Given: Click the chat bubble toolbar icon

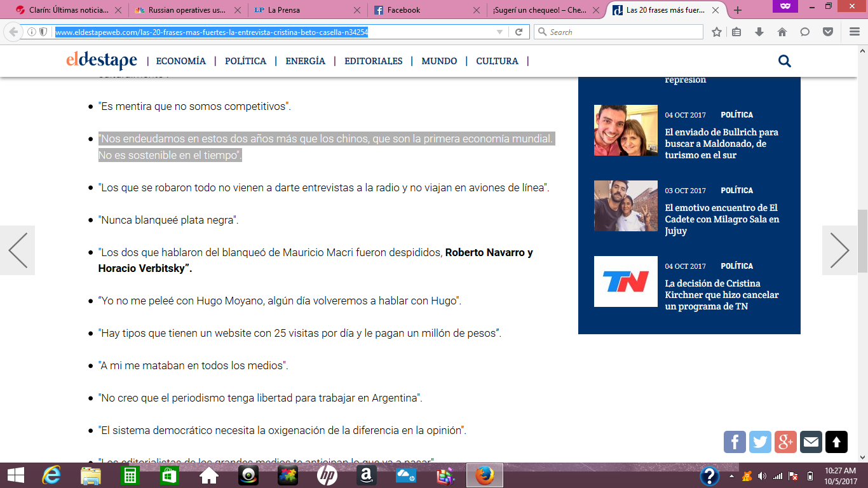Looking at the screenshot, I should pos(805,32).
